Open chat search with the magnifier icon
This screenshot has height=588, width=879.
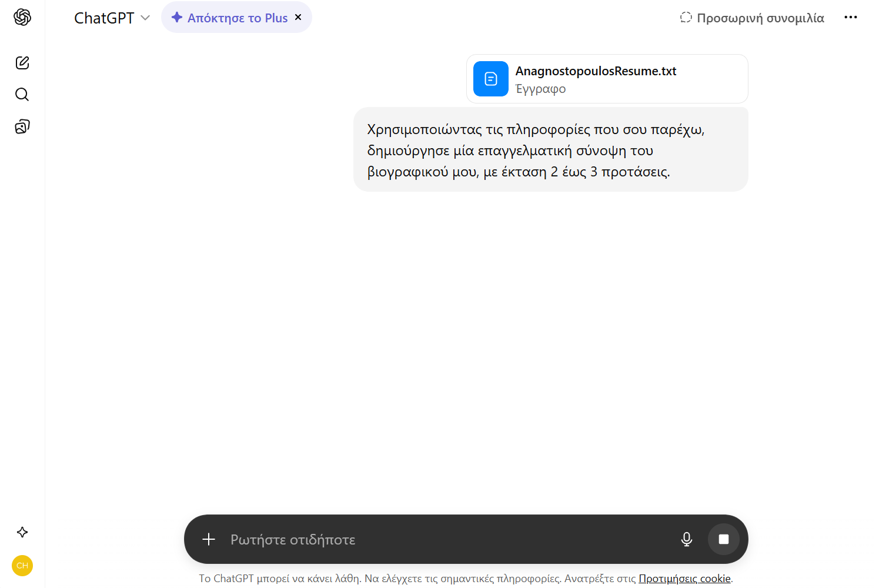(22, 95)
